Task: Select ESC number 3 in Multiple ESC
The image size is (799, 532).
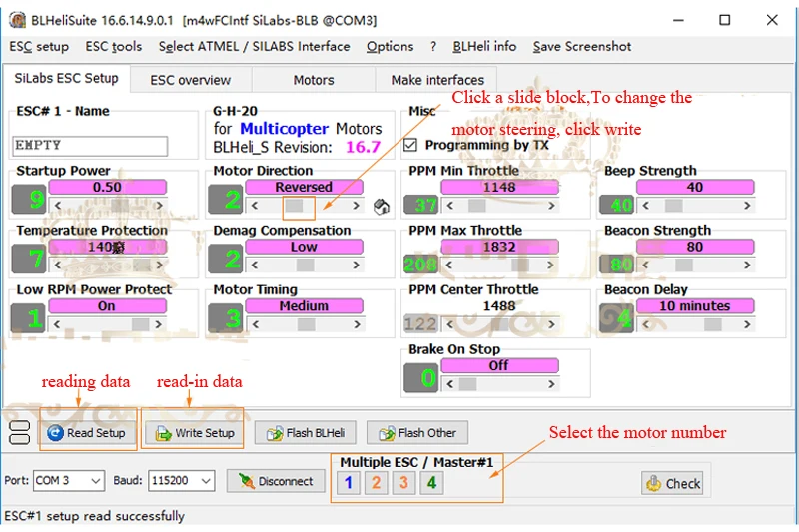Action: [404, 483]
